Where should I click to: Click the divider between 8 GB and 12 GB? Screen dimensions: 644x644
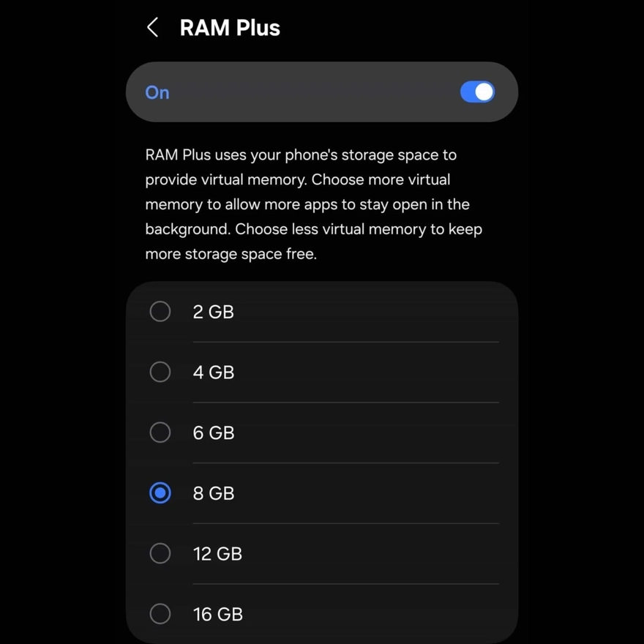point(345,523)
